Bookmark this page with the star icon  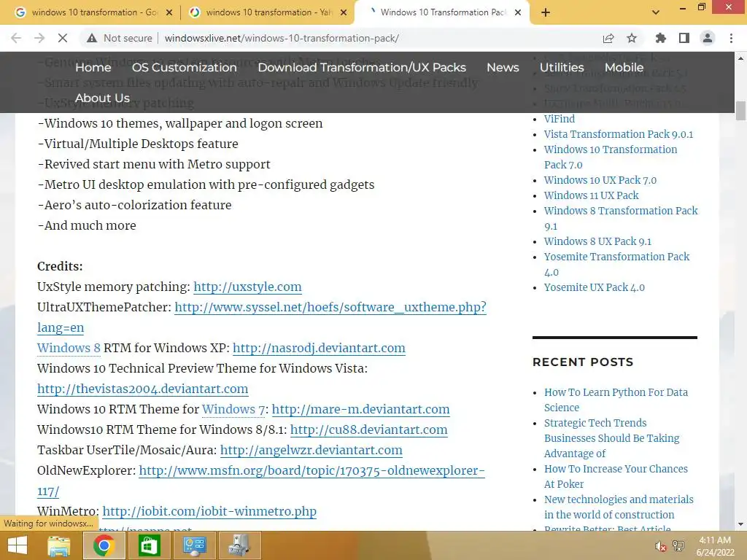pos(632,38)
